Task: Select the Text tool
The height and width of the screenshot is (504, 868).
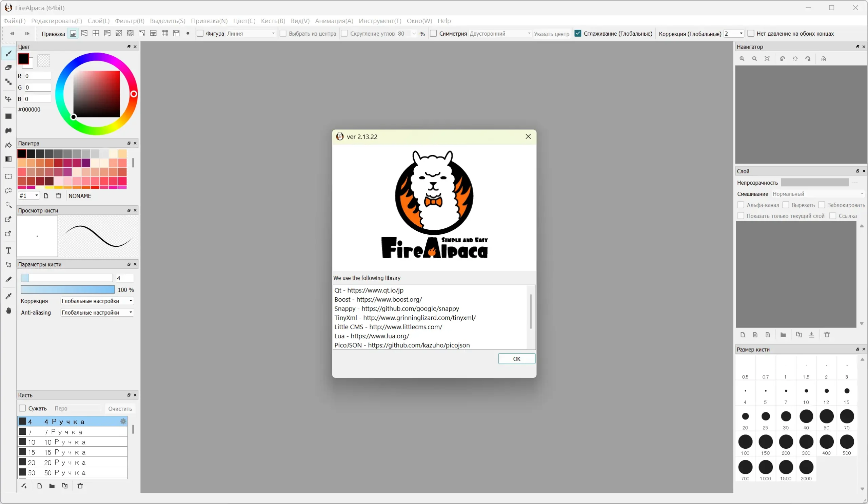Action: [x=8, y=250]
